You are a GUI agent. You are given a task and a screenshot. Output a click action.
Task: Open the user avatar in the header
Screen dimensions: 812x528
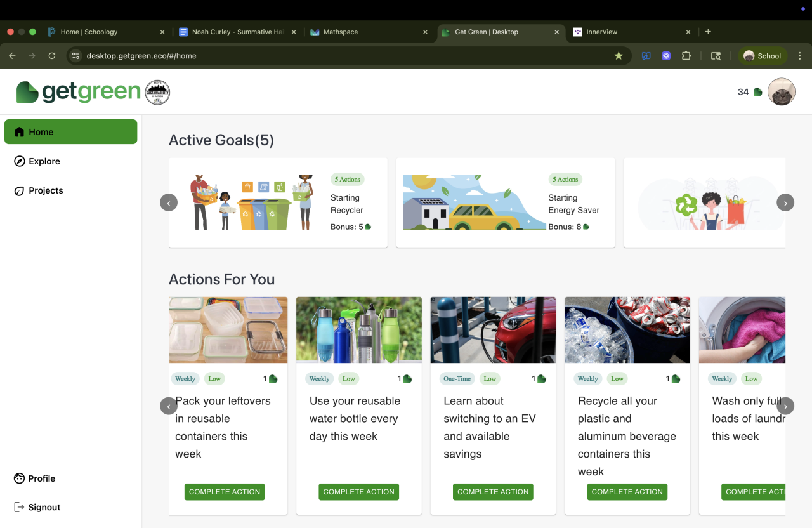(782, 92)
